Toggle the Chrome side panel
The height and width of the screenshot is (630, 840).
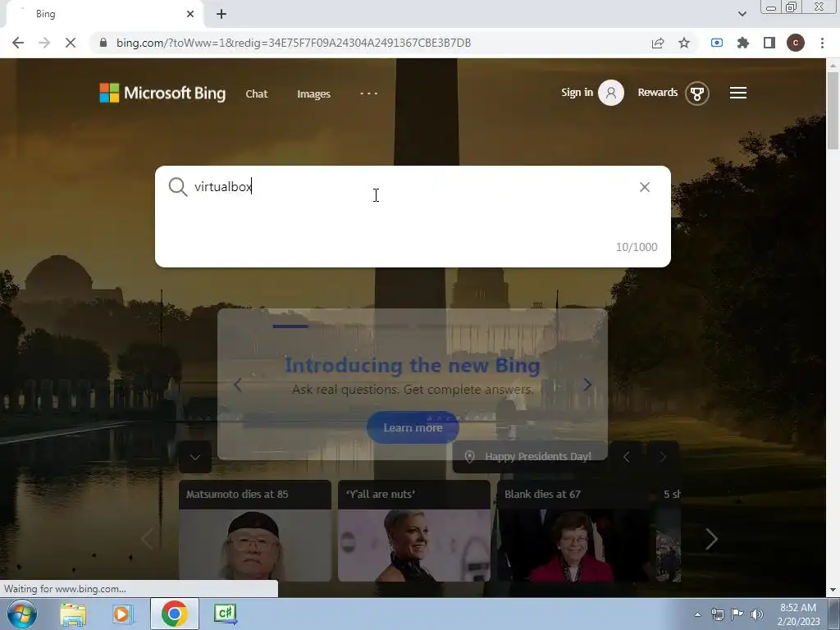(769, 43)
